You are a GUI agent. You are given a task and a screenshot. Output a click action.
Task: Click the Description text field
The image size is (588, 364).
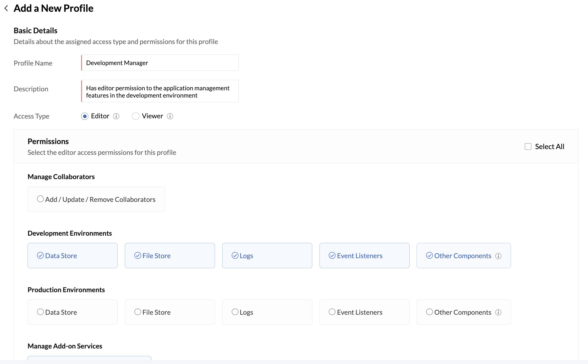tap(160, 91)
